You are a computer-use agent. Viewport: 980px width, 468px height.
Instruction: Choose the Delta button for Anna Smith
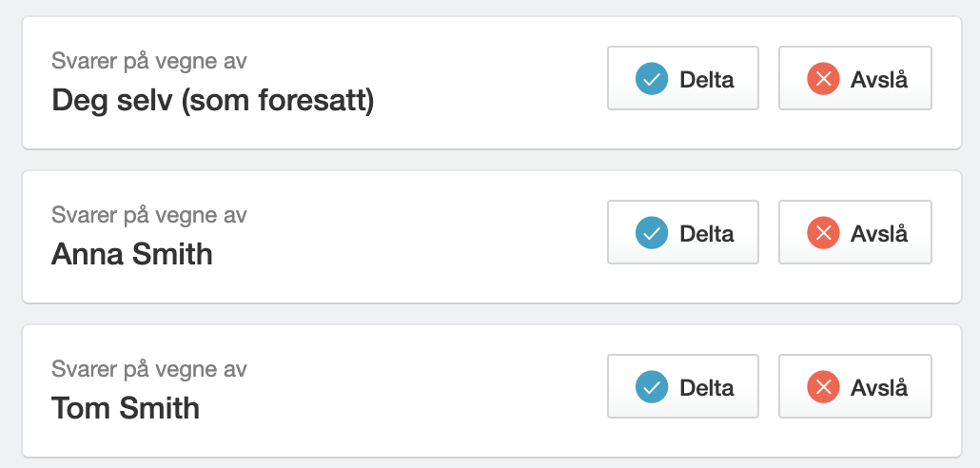point(683,232)
